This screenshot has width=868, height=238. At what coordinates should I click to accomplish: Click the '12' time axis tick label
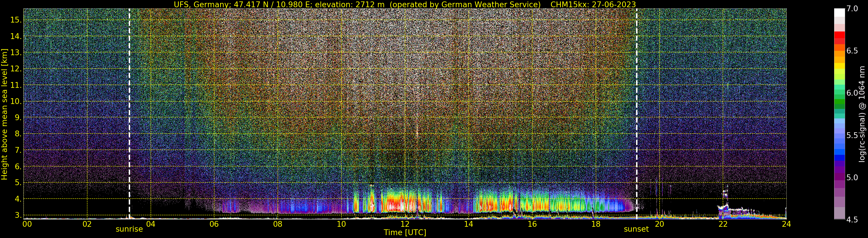tap(405, 224)
